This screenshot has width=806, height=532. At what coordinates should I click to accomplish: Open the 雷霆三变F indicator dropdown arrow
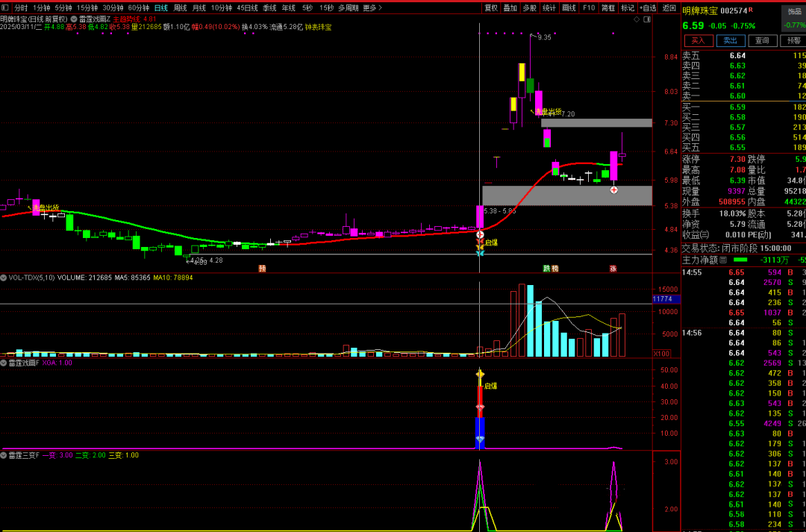click(x=4, y=455)
